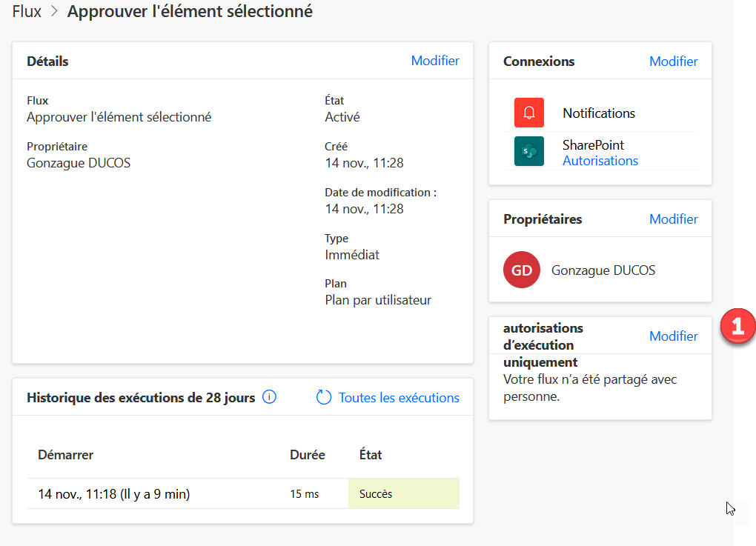Click Modifier in the Détails card
Viewport: 756px width, 546px height.
(435, 61)
